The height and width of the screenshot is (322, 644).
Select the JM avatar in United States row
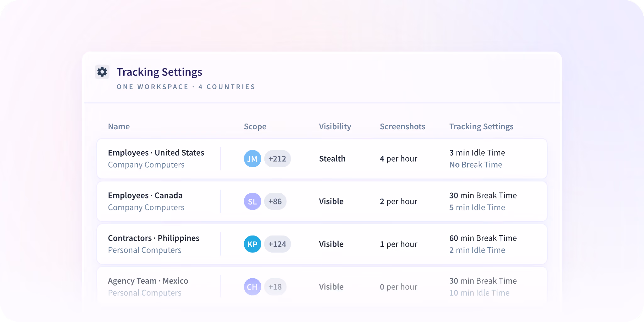coord(253,159)
